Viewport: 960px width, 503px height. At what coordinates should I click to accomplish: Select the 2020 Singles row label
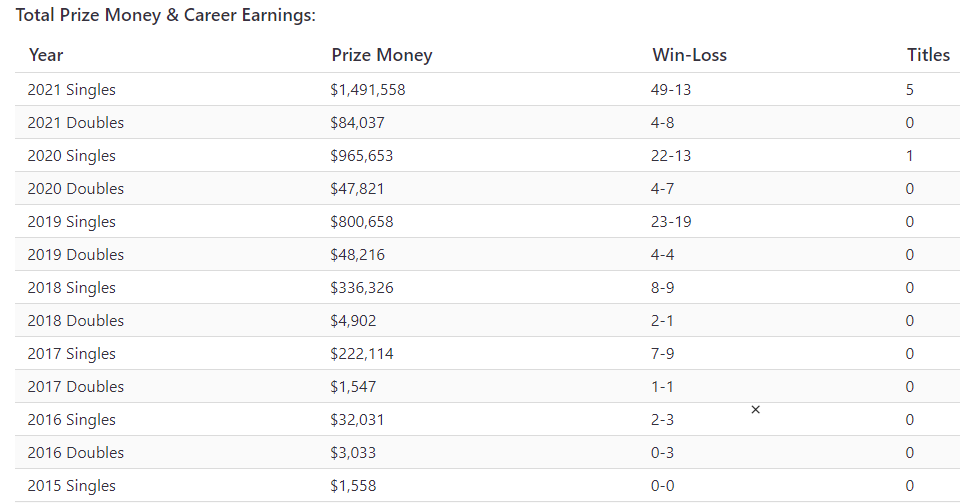tap(72, 155)
